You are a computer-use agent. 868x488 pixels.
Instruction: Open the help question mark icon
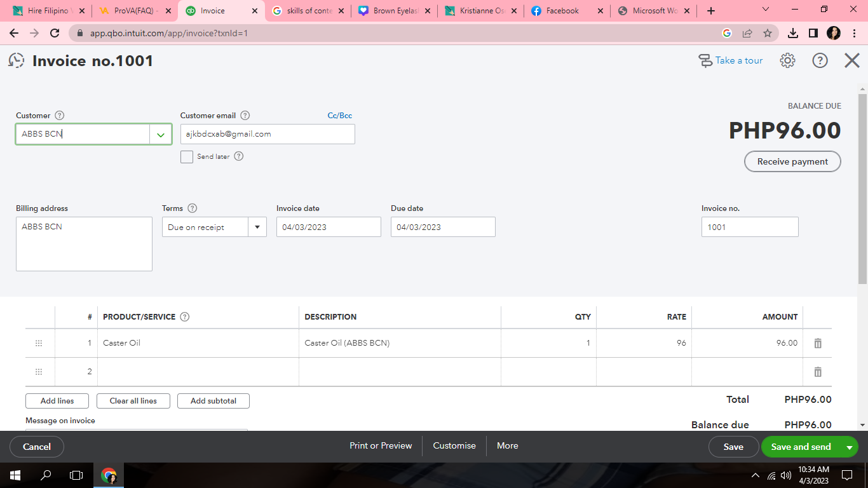[820, 60]
